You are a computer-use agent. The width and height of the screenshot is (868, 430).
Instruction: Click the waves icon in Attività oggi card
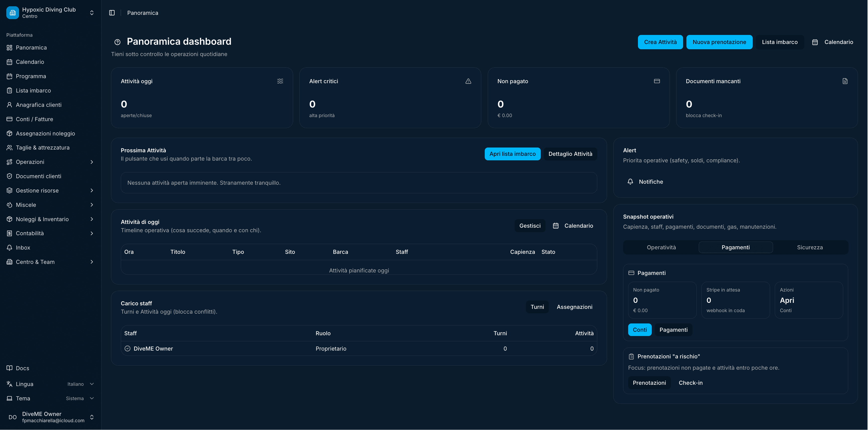[x=280, y=81]
